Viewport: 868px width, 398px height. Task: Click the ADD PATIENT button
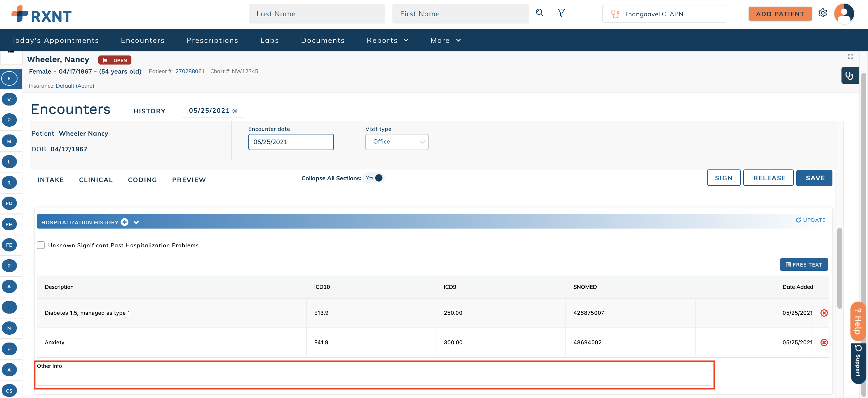pos(780,14)
